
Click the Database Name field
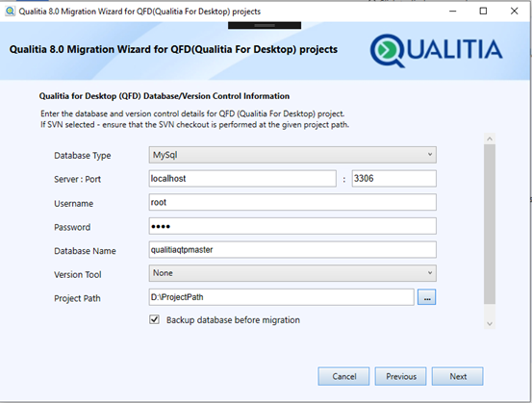[x=292, y=250]
